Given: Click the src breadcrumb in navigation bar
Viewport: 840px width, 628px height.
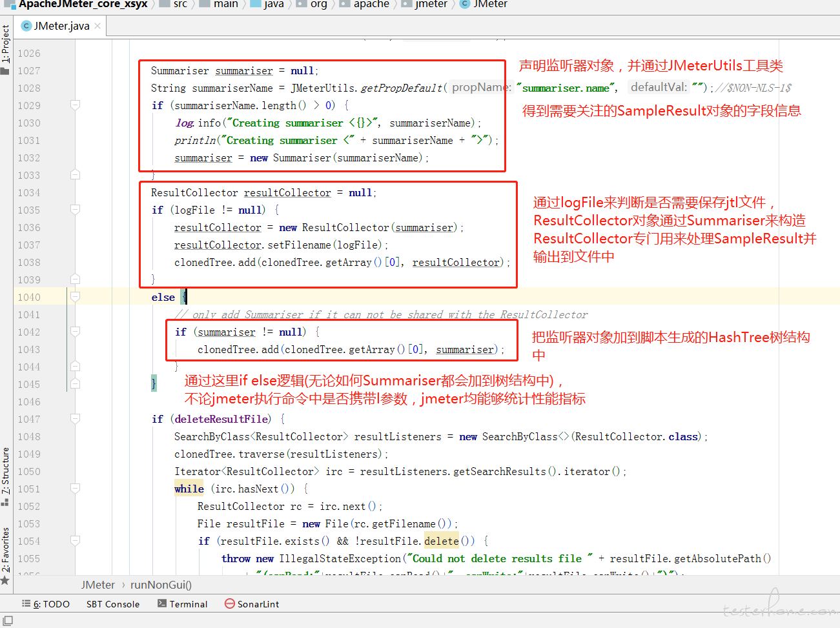Looking at the screenshot, I should tap(181, 5).
